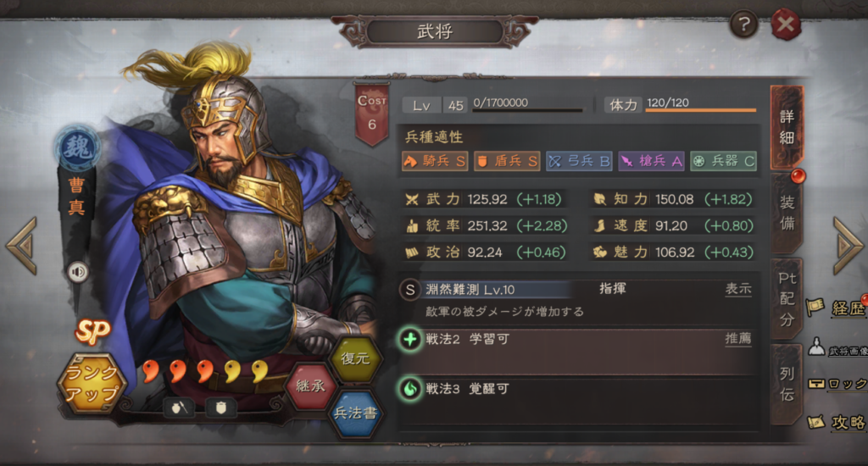Open the 経歴 flag icon
Image resolution: width=868 pixels, height=466 pixels.
(x=815, y=308)
